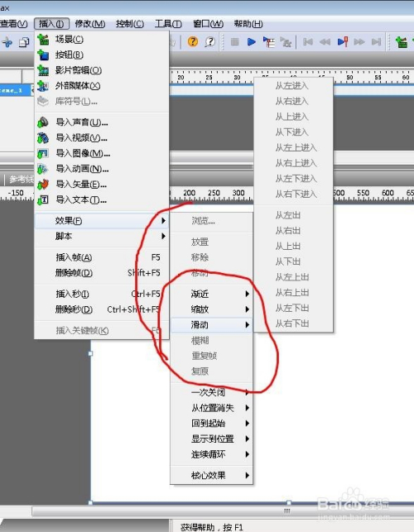Screen dimensions: 414x532
Task: Select 从上进入 slide effect
Action: coord(293,117)
